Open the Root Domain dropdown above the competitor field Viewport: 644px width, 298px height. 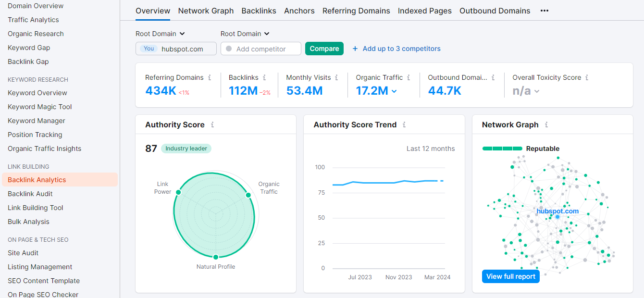(x=245, y=34)
